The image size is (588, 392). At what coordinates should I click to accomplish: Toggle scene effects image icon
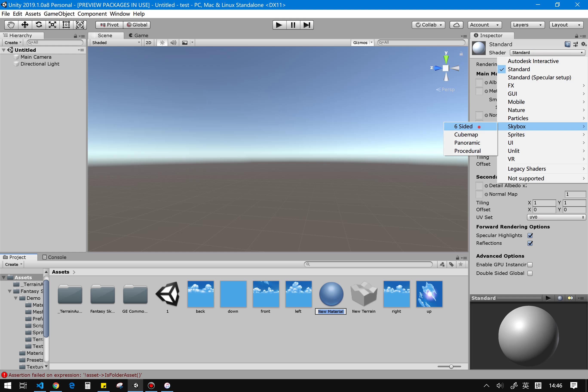(185, 43)
